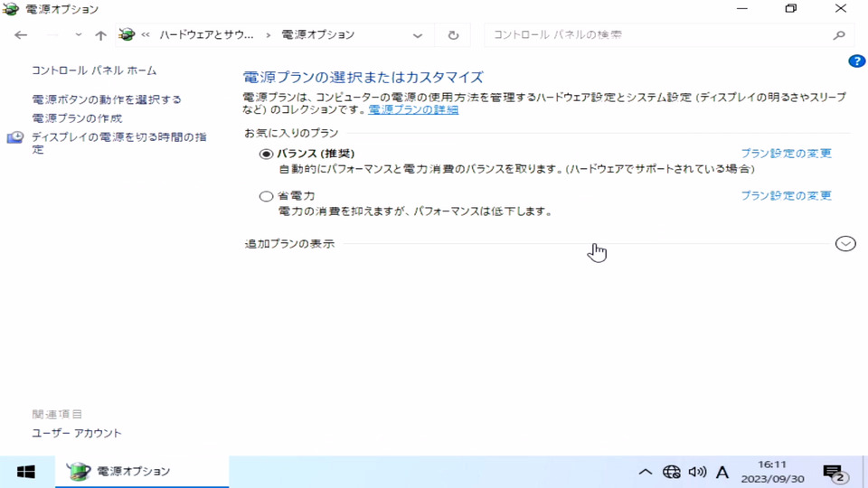This screenshot has height=488, width=868.
Task: Open the volume speaker icon
Action: (697, 472)
